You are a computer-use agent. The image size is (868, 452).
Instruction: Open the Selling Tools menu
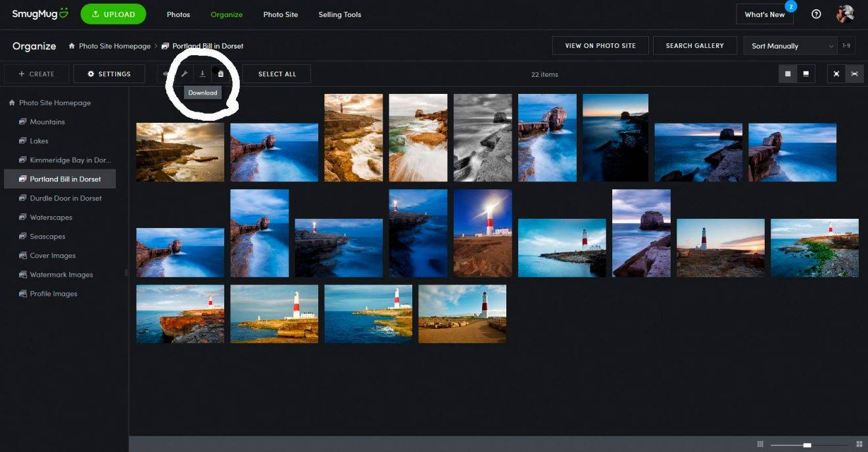coord(339,14)
